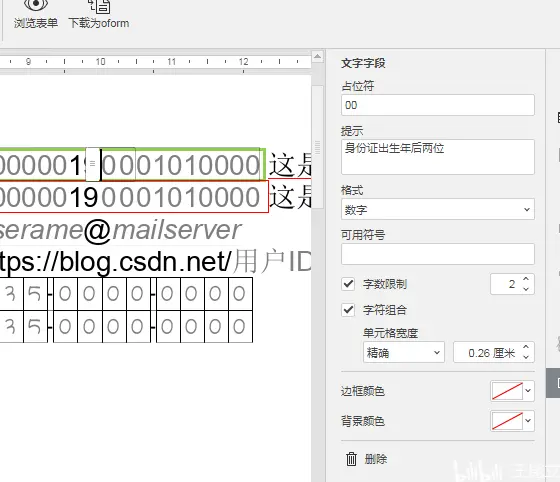Click the document scrollbar up arrow
The width and height of the screenshot is (560, 482).
point(317,56)
